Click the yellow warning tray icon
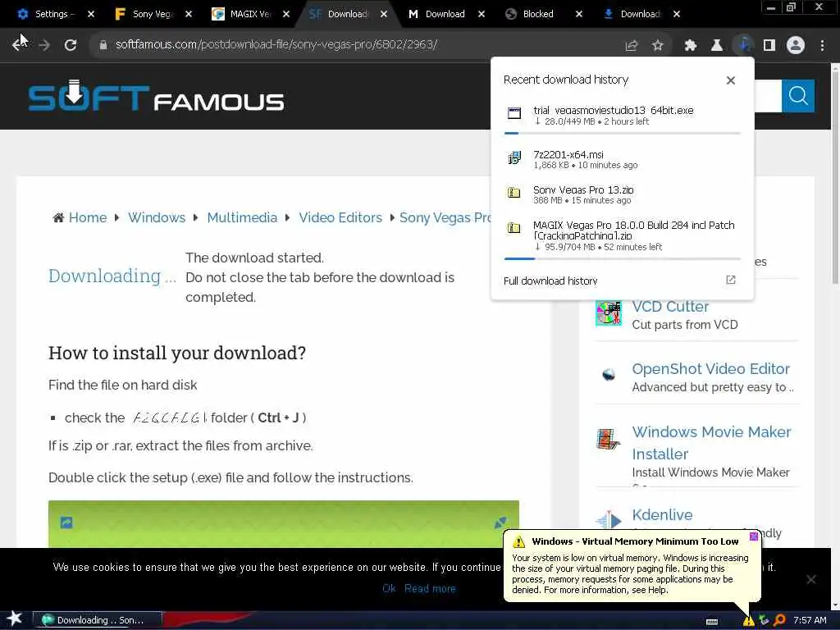Viewport: 840px width, 630px height. pos(748,620)
